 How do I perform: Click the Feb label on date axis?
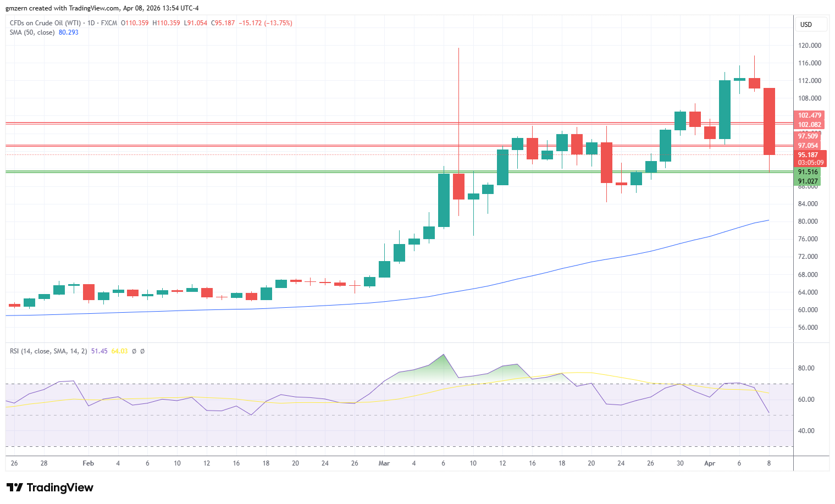88,463
